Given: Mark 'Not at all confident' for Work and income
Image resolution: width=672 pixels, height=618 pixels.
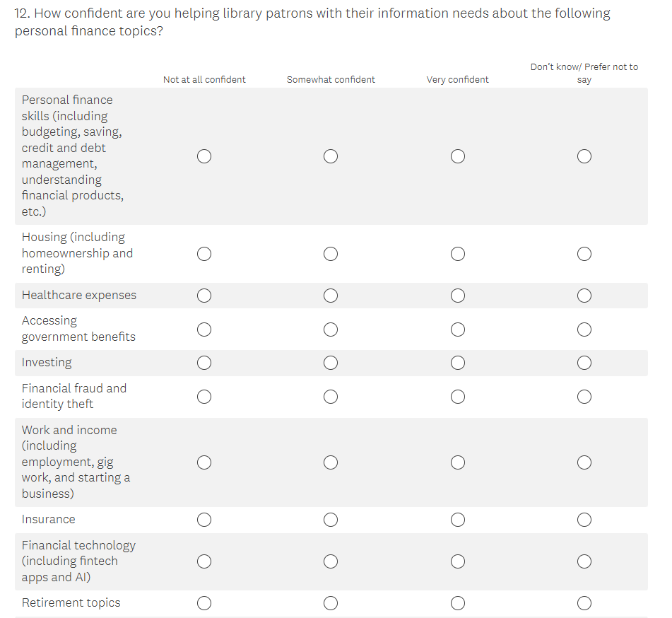Looking at the screenshot, I should click(204, 462).
